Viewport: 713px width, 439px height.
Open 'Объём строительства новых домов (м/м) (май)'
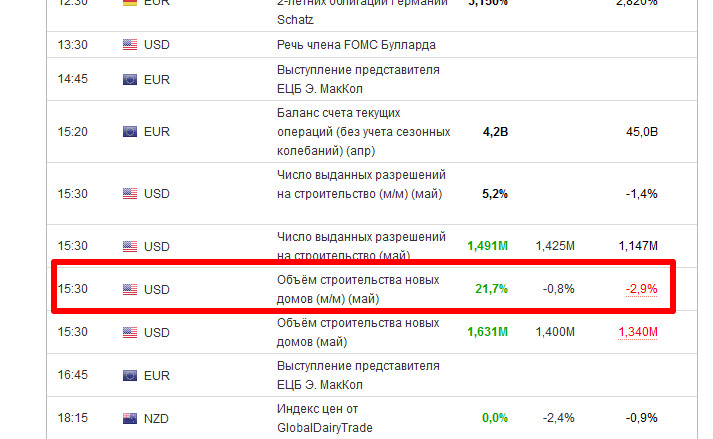click(357, 289)
